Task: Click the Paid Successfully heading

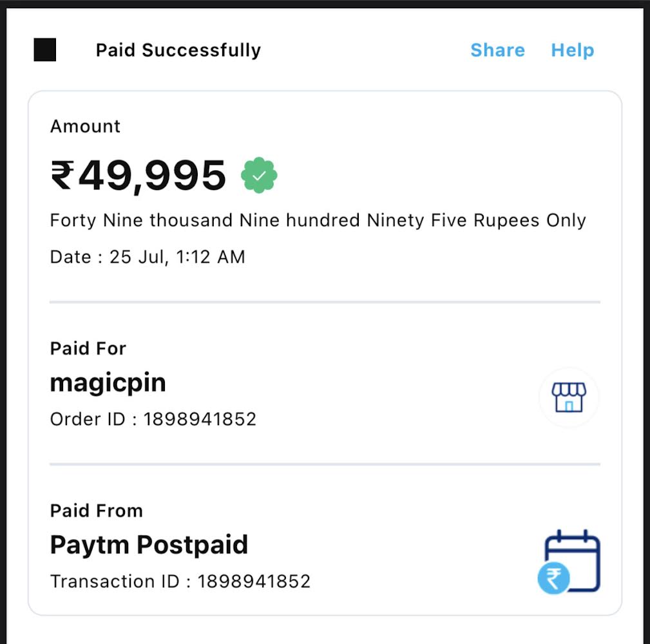Action: [x=178, y=50]
